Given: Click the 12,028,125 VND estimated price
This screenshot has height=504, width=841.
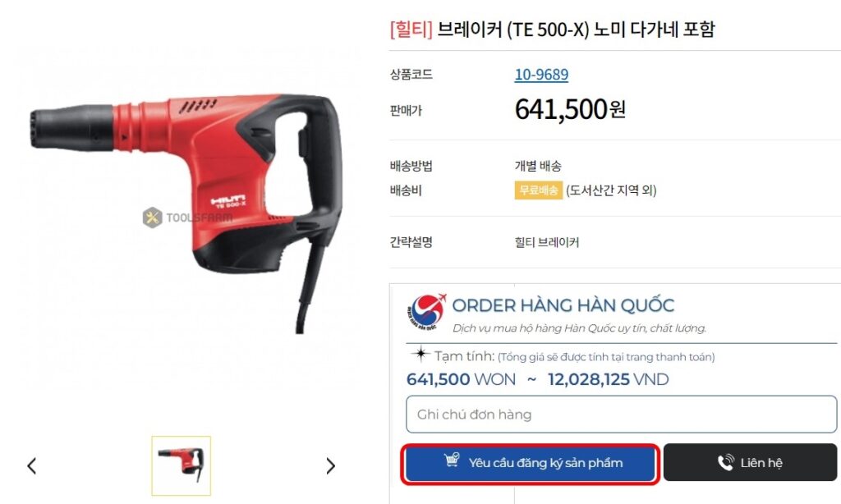Looking at the screenshot, I should (609, 379).
